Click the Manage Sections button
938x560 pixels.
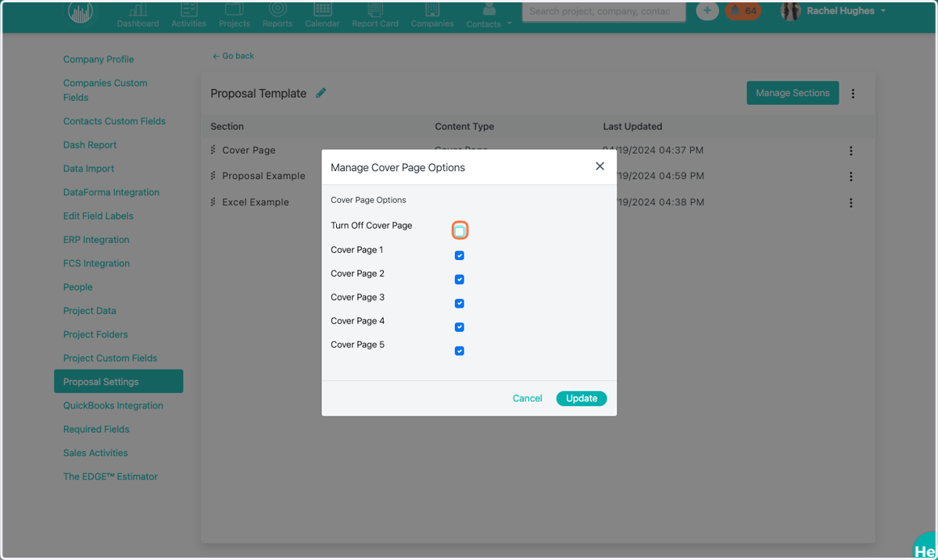793,93
